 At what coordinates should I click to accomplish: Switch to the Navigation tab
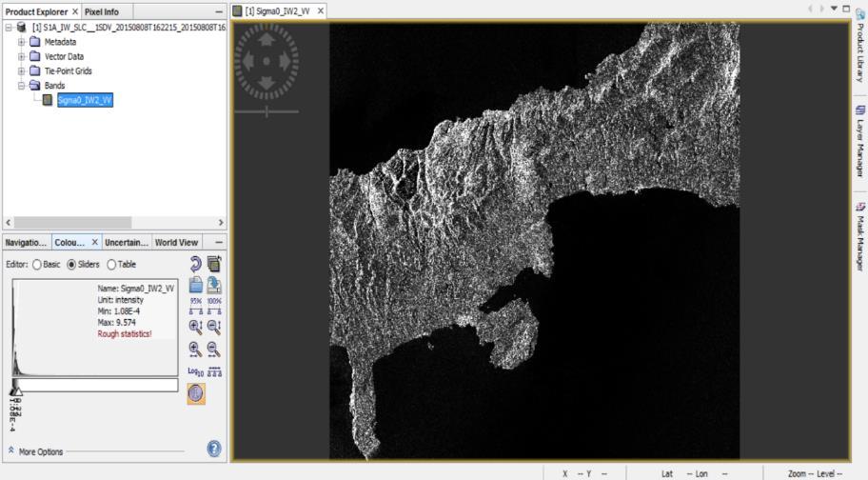(26, 243)
